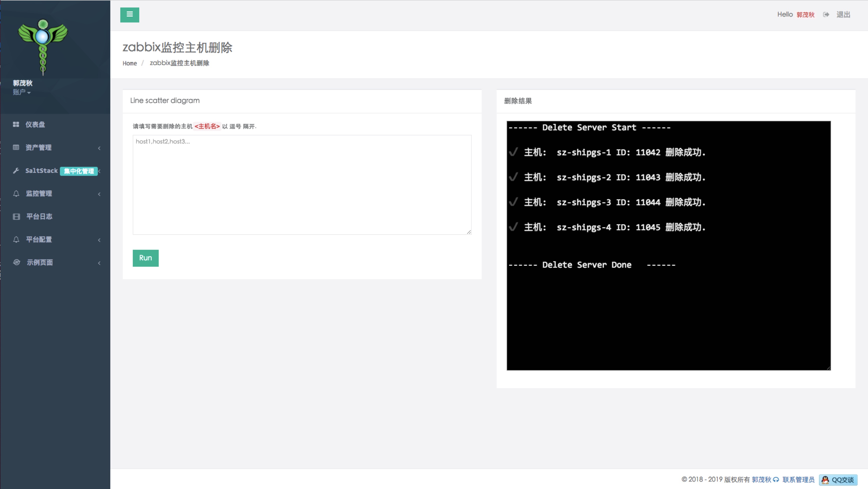Expand the 平台配置 menu chevron
Image resolution: width=868 pixels, height=489 pixels.
99,240
